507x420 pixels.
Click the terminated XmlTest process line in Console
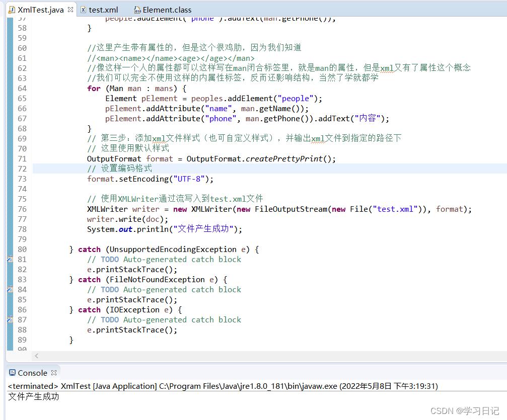pyautogui.click(x=223, y=386)
